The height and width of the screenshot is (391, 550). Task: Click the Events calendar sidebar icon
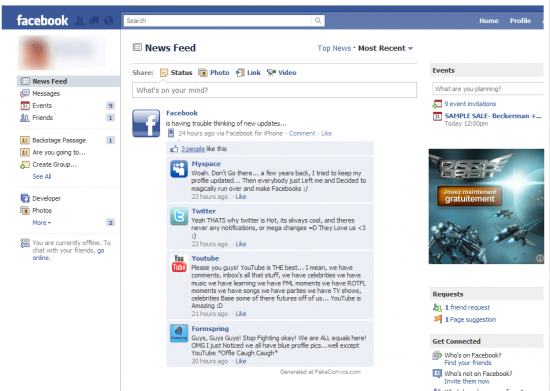(x=25, y=106)
